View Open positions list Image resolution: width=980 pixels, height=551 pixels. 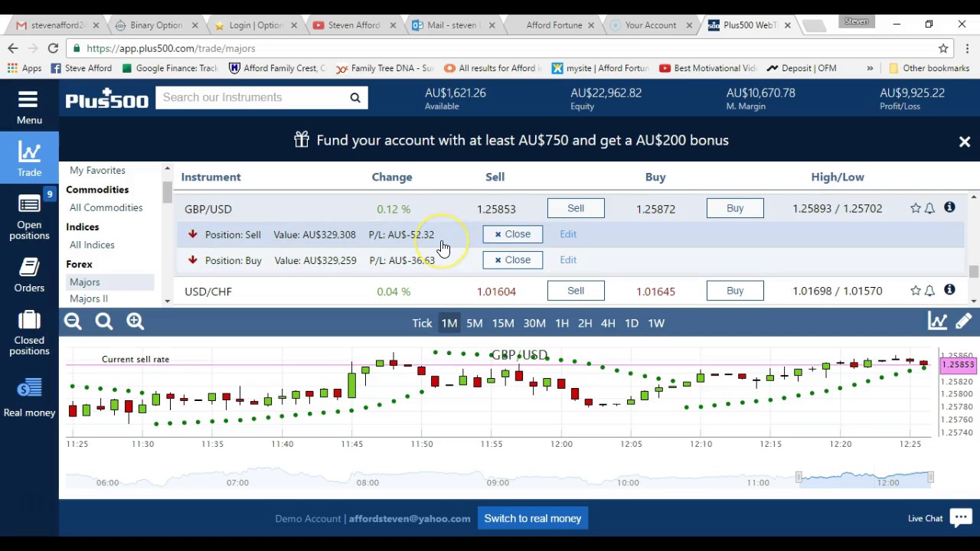click(x=29, y=217)
